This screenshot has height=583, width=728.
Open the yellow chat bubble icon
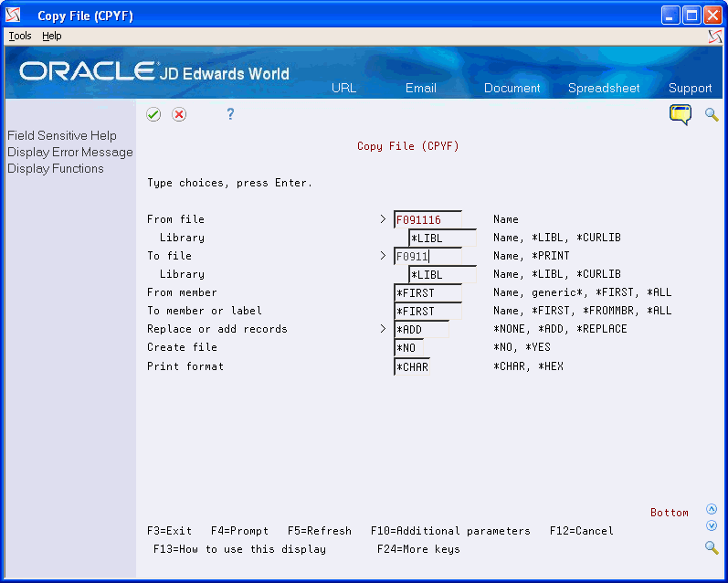point(681,115)
